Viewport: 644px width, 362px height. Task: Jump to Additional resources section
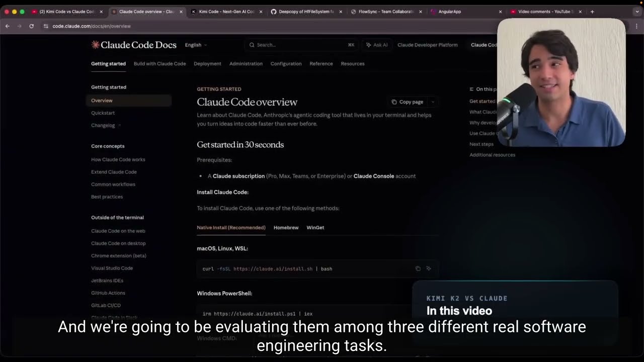(493, 155)
